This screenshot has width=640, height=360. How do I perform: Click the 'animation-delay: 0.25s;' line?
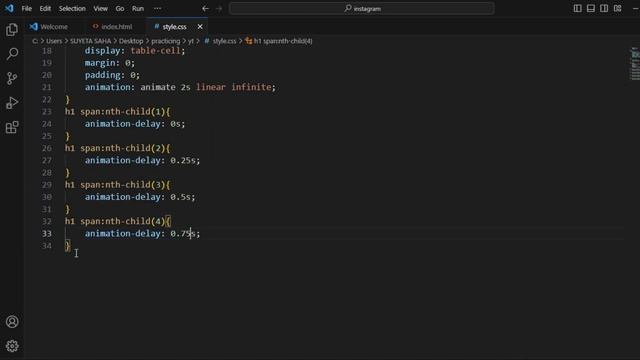(142, 160)
